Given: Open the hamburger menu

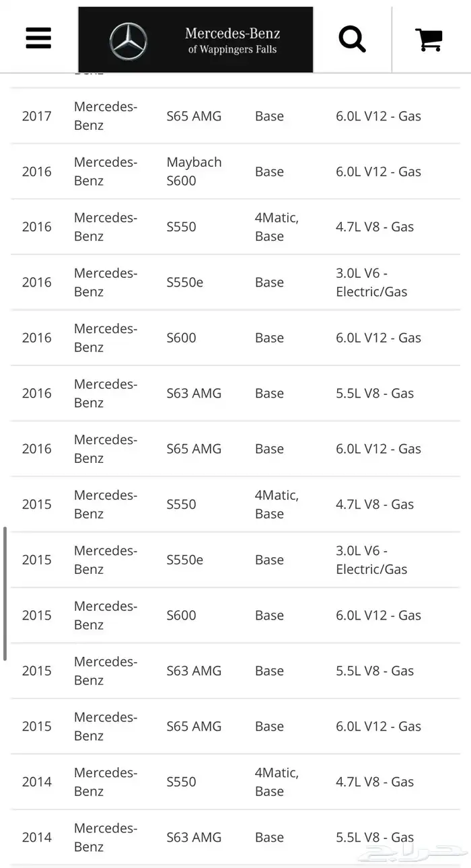Looking at the screenshot, I should (x=38, y=38).
